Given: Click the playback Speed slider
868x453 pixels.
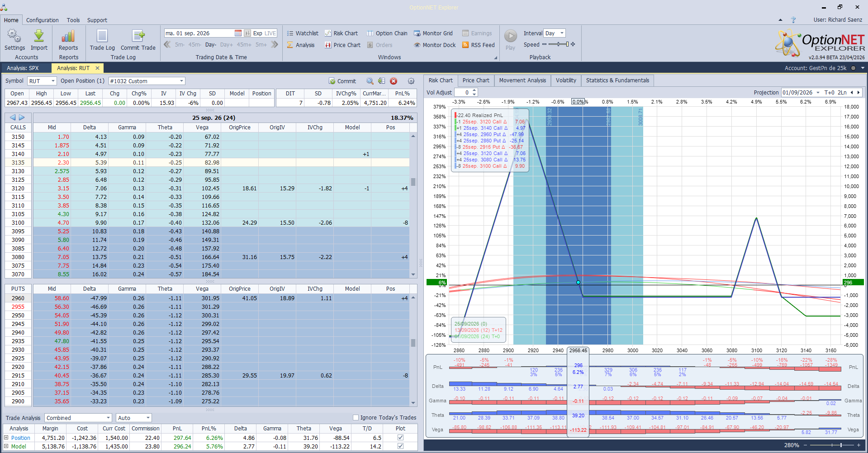Looking at the screenshot, I should click(559, 44).
